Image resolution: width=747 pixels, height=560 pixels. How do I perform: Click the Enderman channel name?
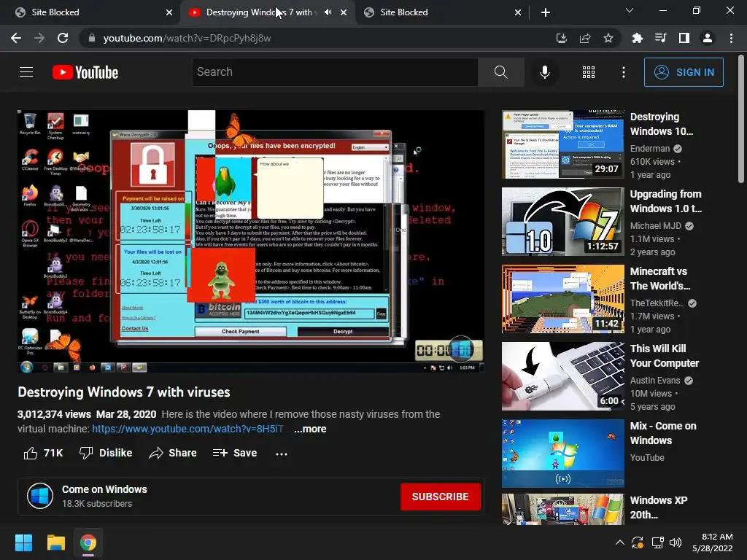650,149
